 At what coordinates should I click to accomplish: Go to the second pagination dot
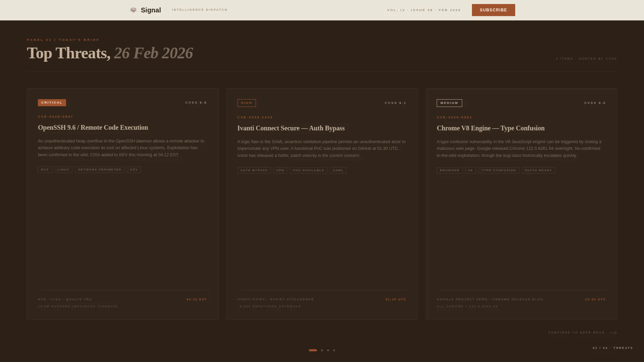click(x=322, y=350)
